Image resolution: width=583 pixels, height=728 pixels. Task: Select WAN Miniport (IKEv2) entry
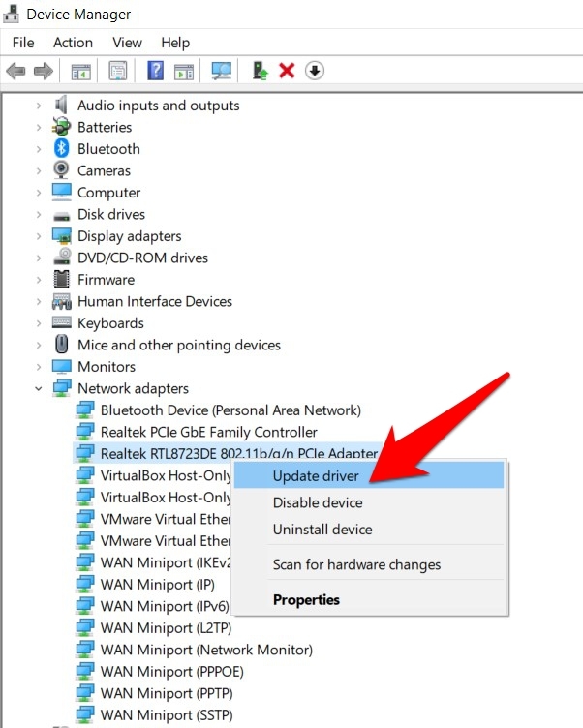coord(166,562)
